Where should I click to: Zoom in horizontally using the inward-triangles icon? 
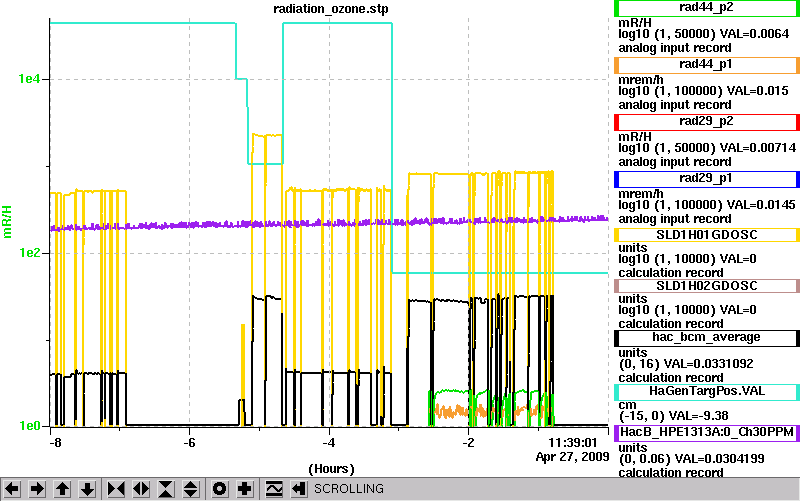[116, 489]
